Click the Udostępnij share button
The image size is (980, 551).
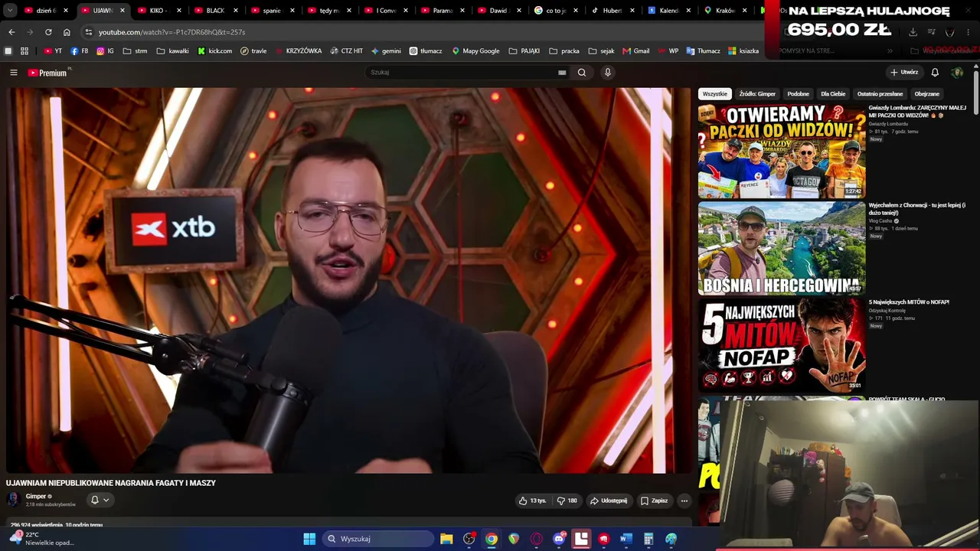[609, 500]
